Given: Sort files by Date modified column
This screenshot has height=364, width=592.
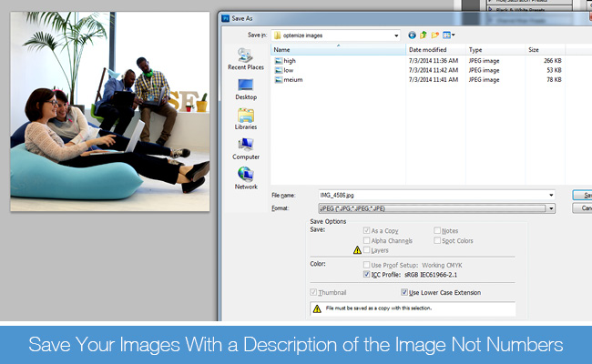Looking at the screenshot, I should 434,50.
